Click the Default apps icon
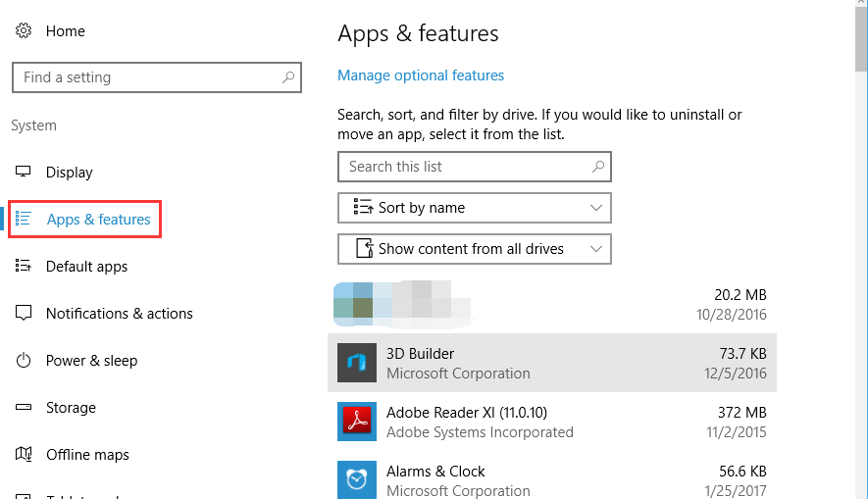This screenshot has width=868, height=499. [x=24, y=266]
